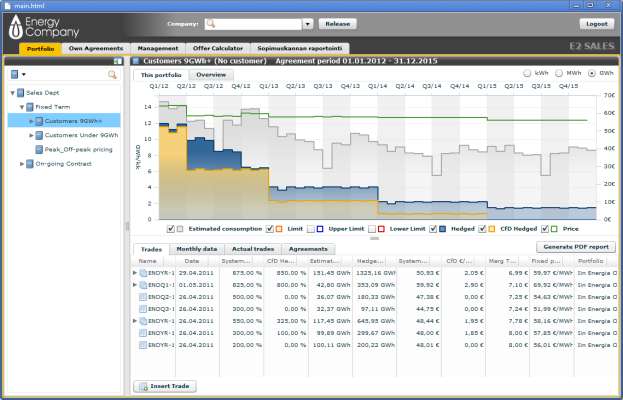Switch to the Own Agreements tab

click(x=96, y=48)
